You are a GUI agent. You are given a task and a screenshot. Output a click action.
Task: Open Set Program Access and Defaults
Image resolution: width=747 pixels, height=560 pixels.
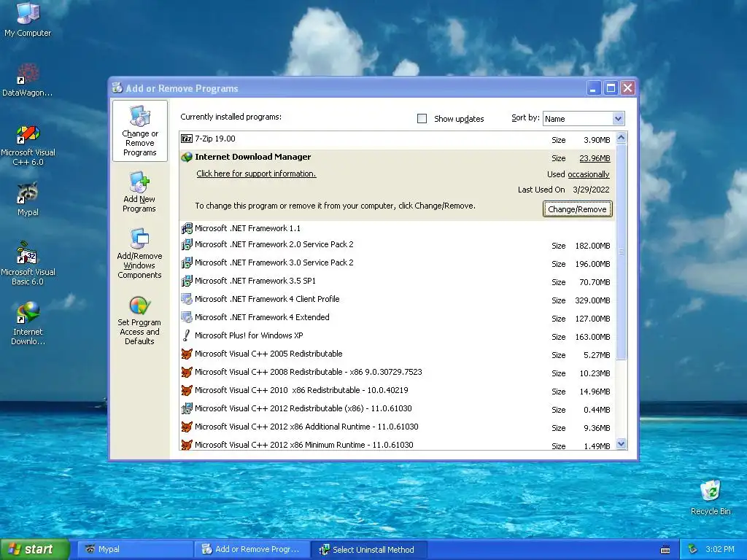click(x=139, y=321)
